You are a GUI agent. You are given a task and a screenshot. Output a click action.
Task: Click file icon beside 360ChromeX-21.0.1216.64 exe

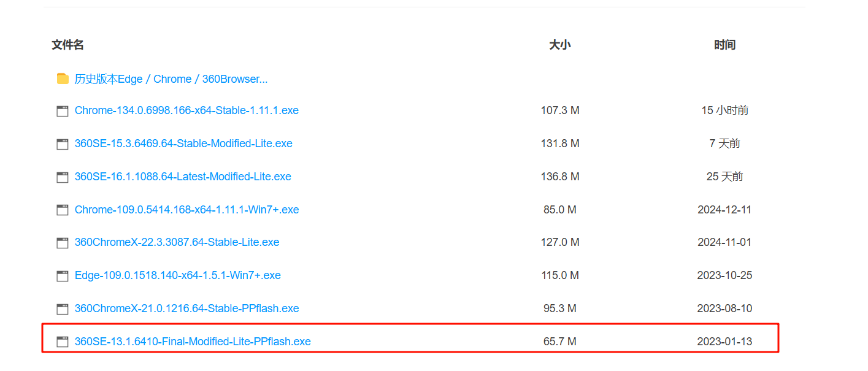tap(63, 309)
